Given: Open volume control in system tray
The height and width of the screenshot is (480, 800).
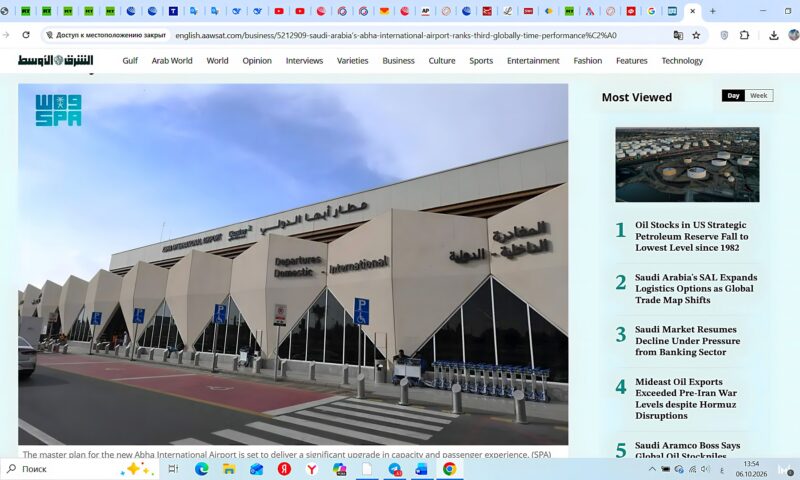Looking at the screenshot, I should click(705, 469).
